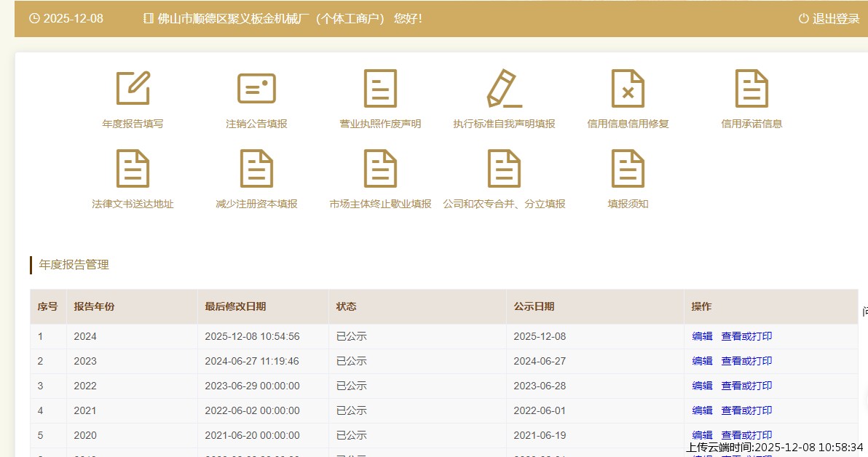Select 执行标准自我声明填报 pencil icon
This screenshot has width=868, height=457.
(x=504, y=89)
